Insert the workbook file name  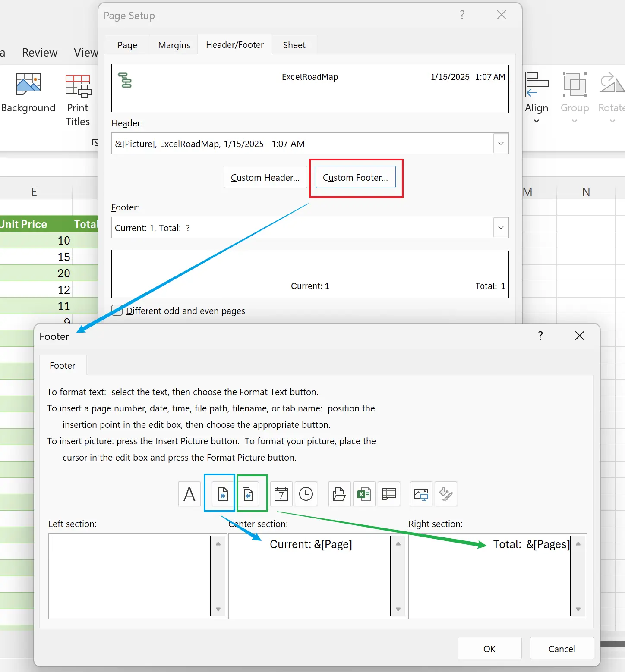[x=364, y=493]
